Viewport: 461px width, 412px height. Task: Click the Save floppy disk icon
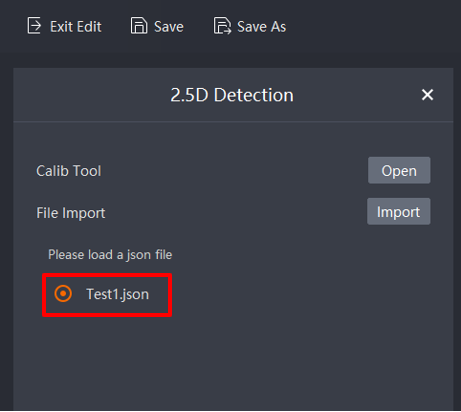pyautogui.click(x=139, y=26)
